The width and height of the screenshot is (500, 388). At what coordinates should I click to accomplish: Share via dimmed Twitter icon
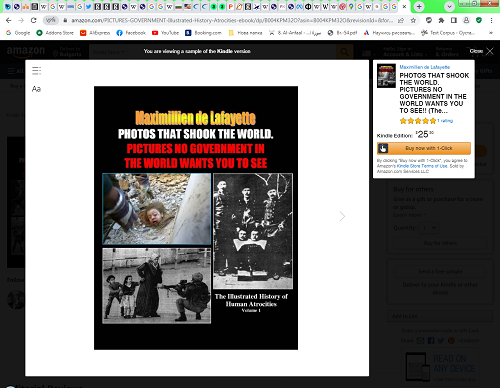click(x=441, y=341)
